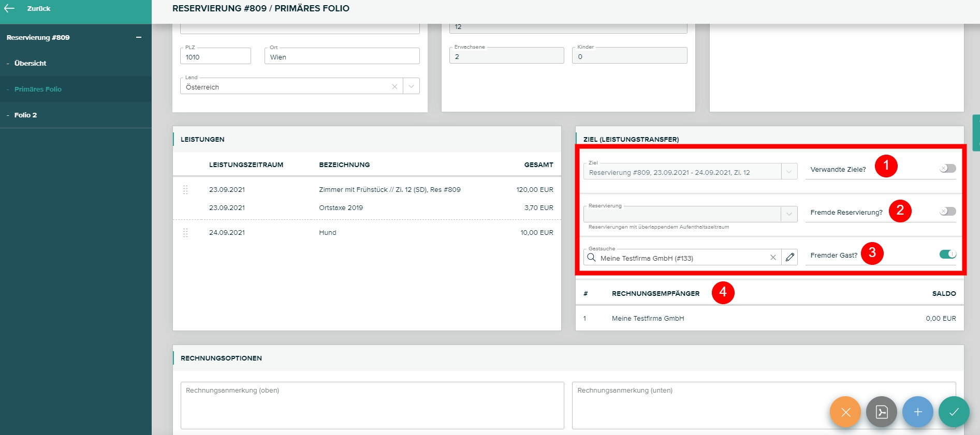Disable the Fremder Gast toggle
980x435 pixels.
pyautogui.click(x=947, y=254)
